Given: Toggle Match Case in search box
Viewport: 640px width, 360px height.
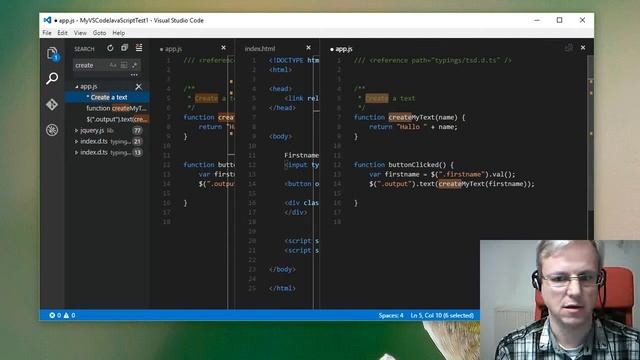Looking at the screenshot, I should click(x=113, y=65).
